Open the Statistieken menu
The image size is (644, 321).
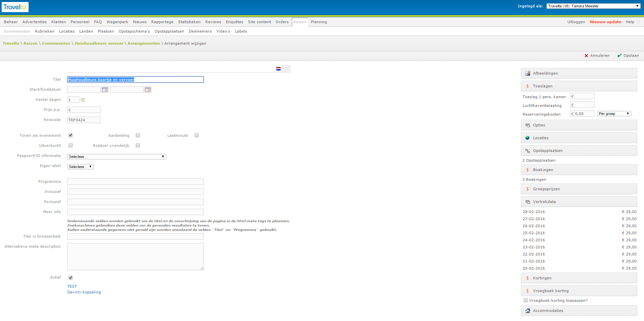pos(189,22)
